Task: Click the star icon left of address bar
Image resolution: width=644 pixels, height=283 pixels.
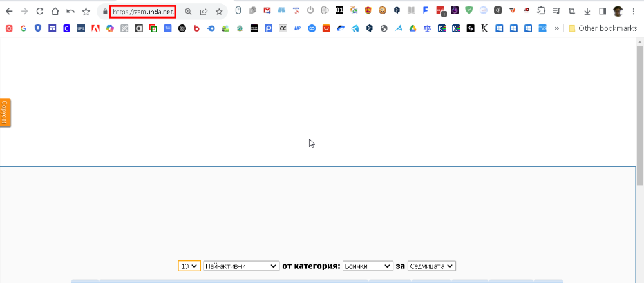Action: coord(86,12)
